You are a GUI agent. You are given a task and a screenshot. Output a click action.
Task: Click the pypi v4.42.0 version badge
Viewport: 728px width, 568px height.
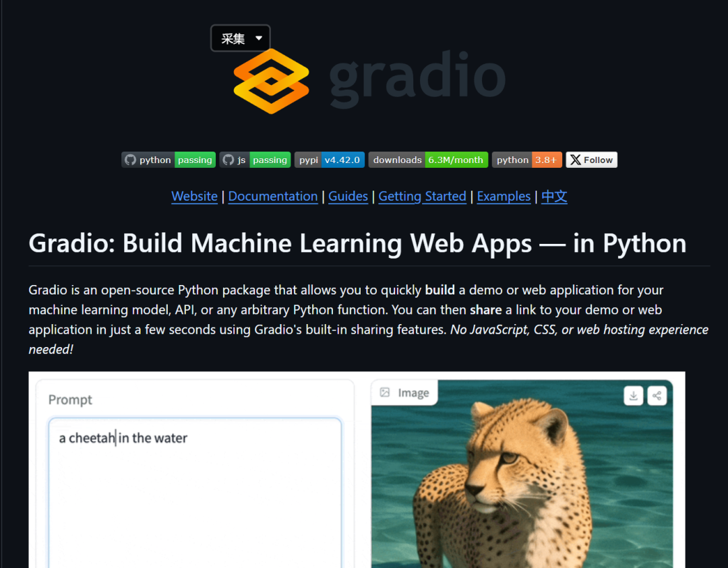point(329,160)
